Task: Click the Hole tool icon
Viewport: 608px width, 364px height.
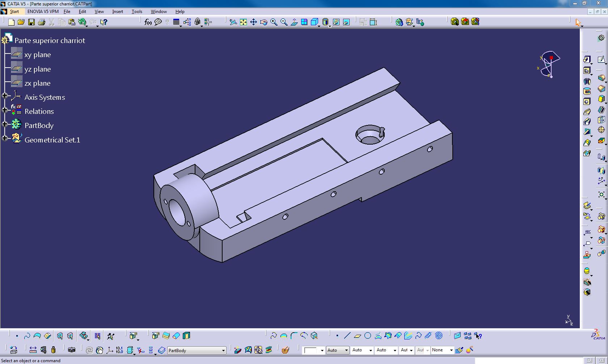Action: pyautogui.click(x=587, y=102)
